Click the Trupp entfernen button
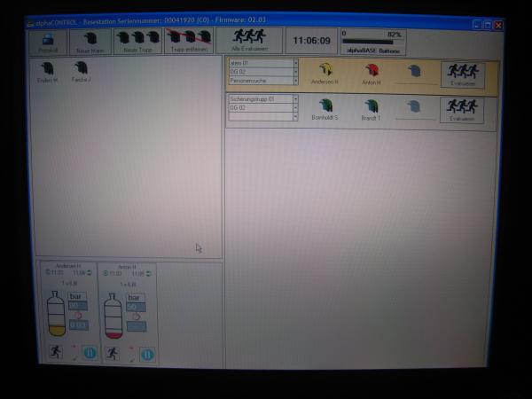This screenshot has width=532, height=399. [x=191, y=41]
